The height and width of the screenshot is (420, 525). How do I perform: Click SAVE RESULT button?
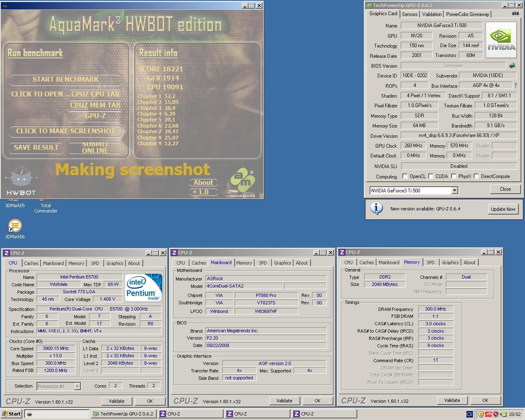tap(36, 148)
